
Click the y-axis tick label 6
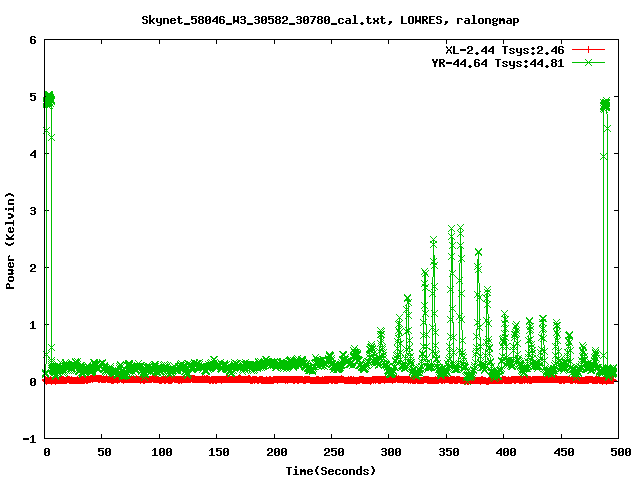pos(33,40)
